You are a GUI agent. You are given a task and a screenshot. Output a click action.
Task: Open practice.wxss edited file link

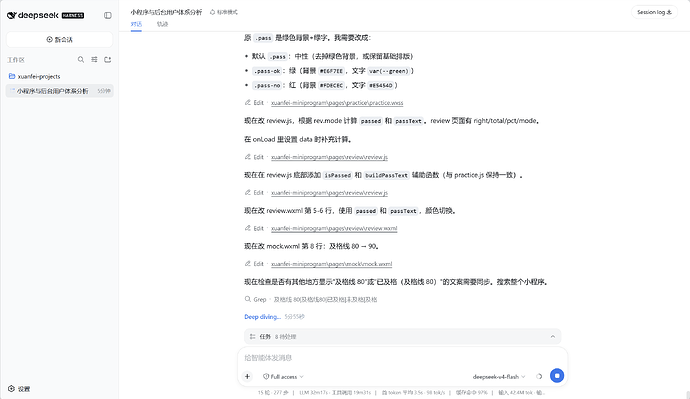click(337, 103)
